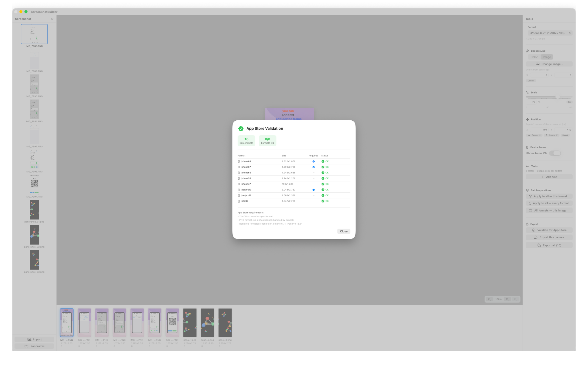This screenshot has width=588, height=367.
Task: Click the move arrows icon next to Position
Action: (528, 119)
